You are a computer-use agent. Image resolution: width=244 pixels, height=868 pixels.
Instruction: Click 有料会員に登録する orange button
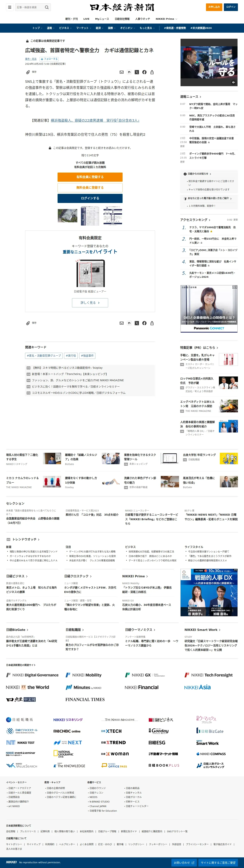[90, 177]
